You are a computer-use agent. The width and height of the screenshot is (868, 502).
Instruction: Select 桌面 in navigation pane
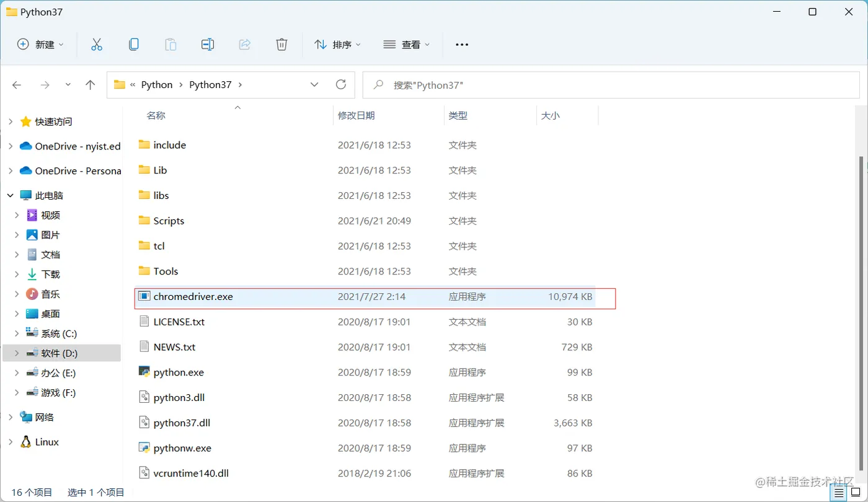tap(50, 314)
